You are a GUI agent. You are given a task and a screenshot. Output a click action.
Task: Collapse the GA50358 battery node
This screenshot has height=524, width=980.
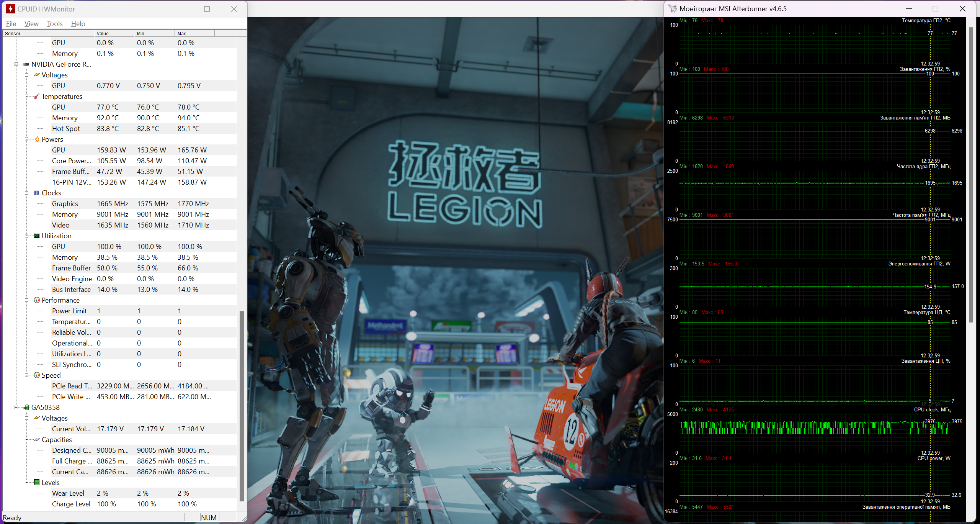pyautogui.click(x=16, y=407)
